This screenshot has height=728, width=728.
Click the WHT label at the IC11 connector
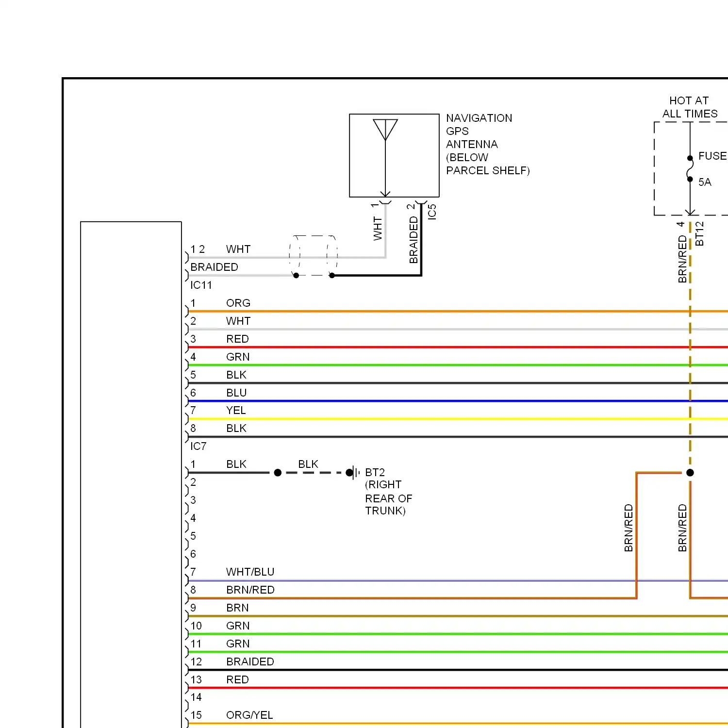click(238, 249)
